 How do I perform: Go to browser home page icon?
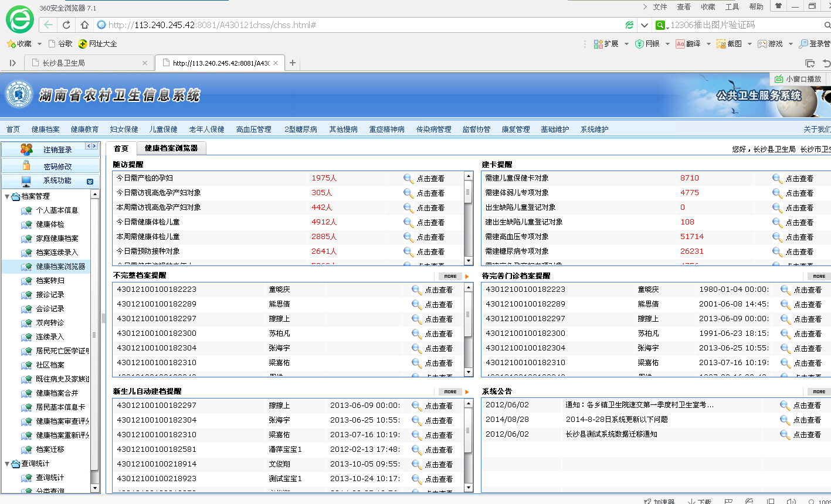pyautogui.click(x=84, y=25)
